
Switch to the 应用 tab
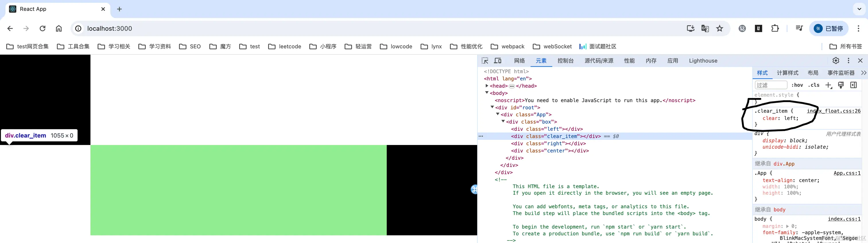coord(673,60)
